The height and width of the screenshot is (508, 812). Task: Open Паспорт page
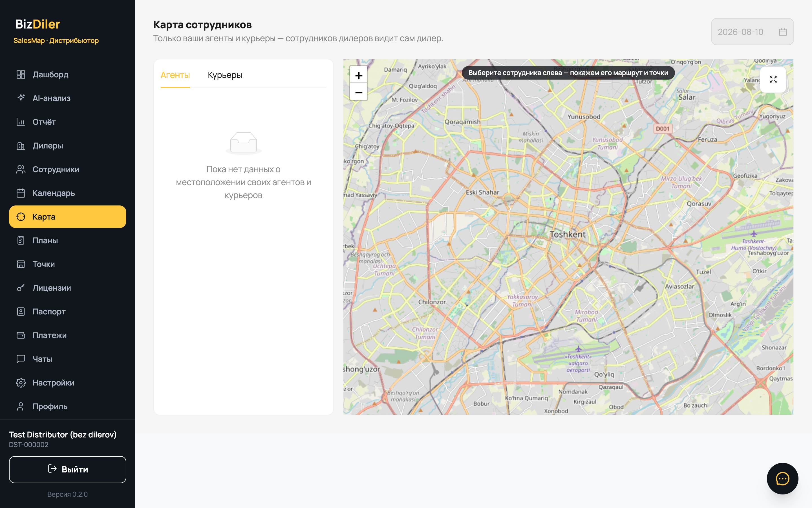pyautogui.click(x=68, y=312)
